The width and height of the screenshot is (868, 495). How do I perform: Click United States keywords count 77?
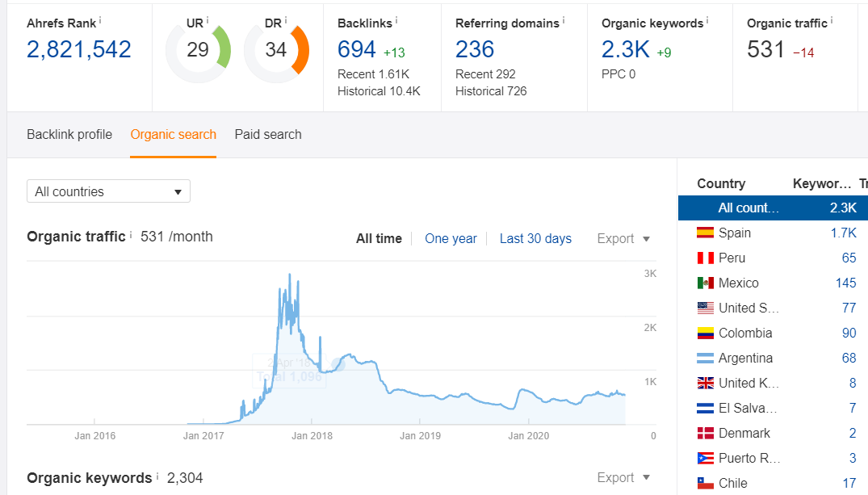pyautogui.click(x=849, y=308)
